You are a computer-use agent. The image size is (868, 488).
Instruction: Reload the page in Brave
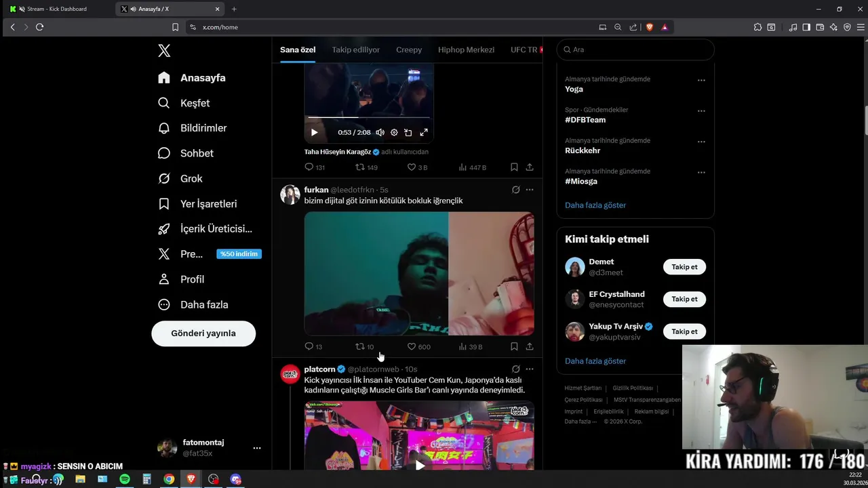[39, 27]
